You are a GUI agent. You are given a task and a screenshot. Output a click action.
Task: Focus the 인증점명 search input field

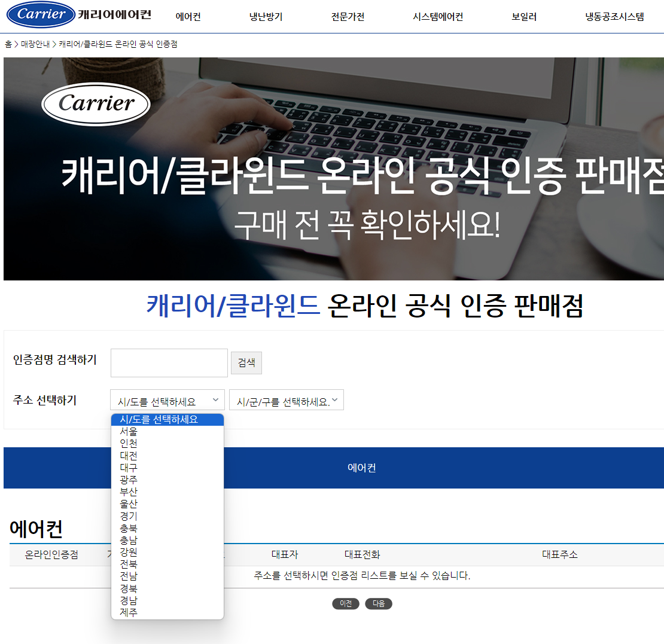[169, 363]
